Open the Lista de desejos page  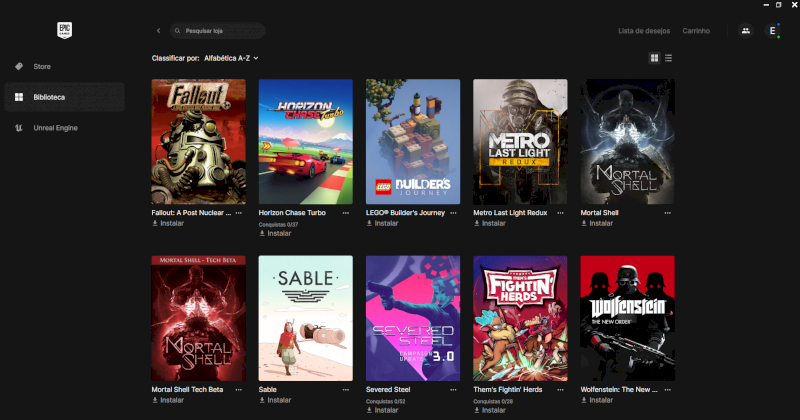(x=644, y=31)
